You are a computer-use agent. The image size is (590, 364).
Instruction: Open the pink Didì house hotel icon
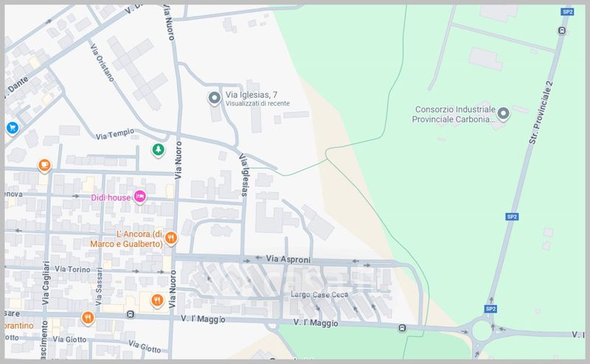[141, 197]
